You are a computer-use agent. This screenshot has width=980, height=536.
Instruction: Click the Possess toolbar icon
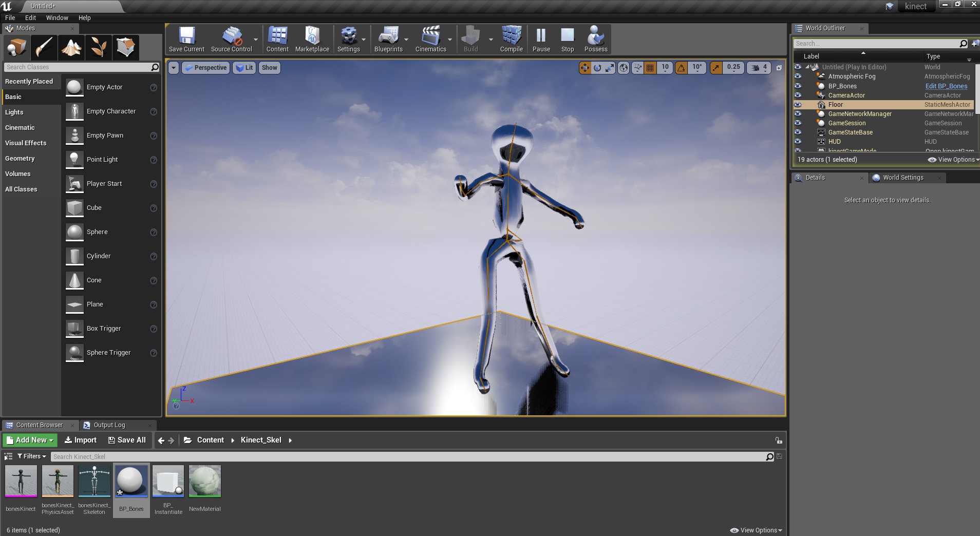(x=596, y=40)
